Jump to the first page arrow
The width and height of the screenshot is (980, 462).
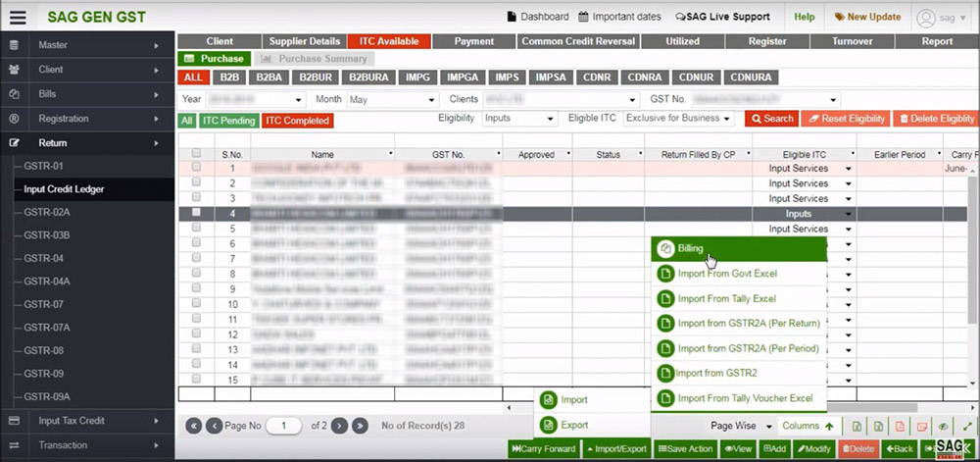point(193,426)
